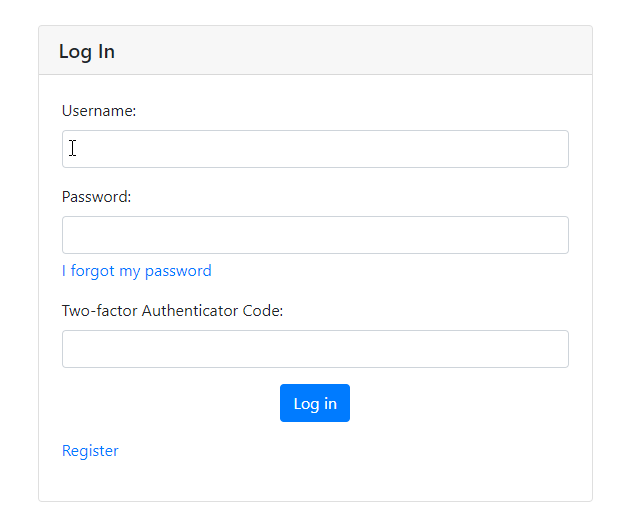
Task: Choose Register to create a new account
Action: click(x=90, y=451)
